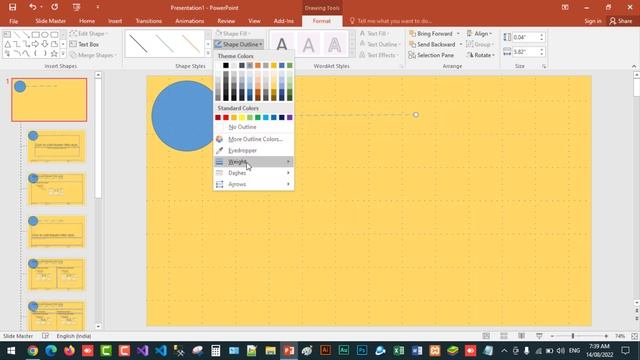Switch to Photoshop in the taskbar

[362, 351]
